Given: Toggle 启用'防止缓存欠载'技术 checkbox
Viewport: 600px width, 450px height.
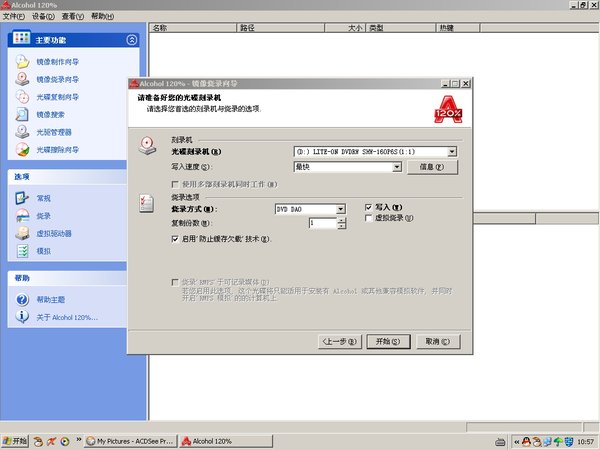Looking at the screenshot, I should 175,239.
